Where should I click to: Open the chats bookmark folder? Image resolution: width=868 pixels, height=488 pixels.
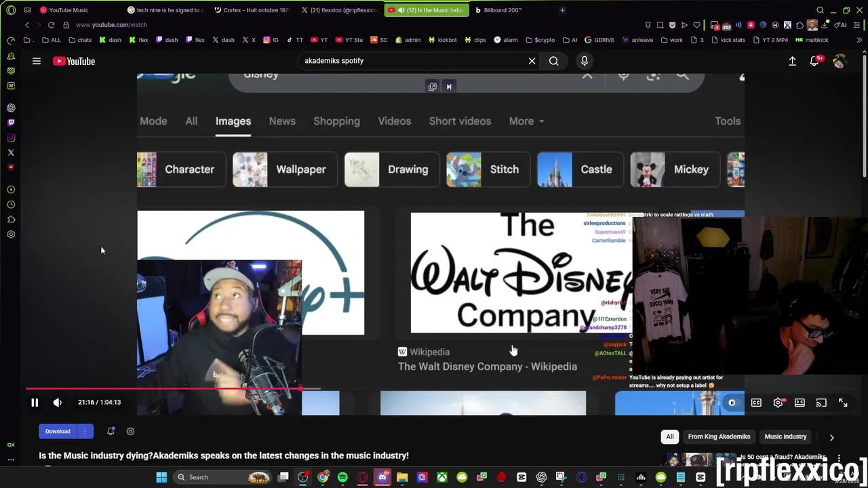(80, 40)
